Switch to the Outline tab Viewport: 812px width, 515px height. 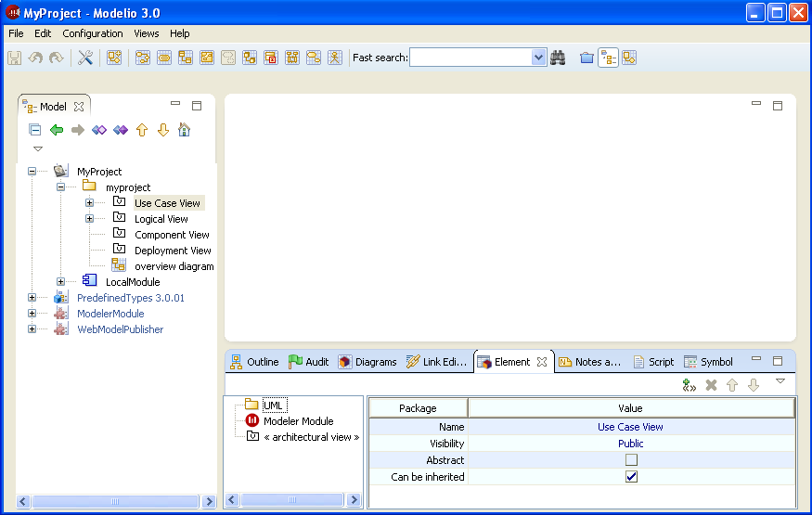tap(254, 362)
